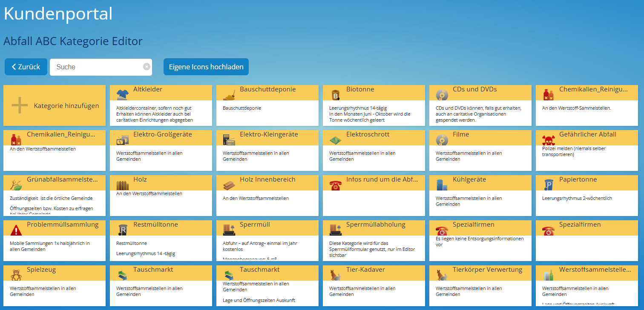644x310 pixels.
Task: Click the plus icon to add category
Action: tap(20, 105)
